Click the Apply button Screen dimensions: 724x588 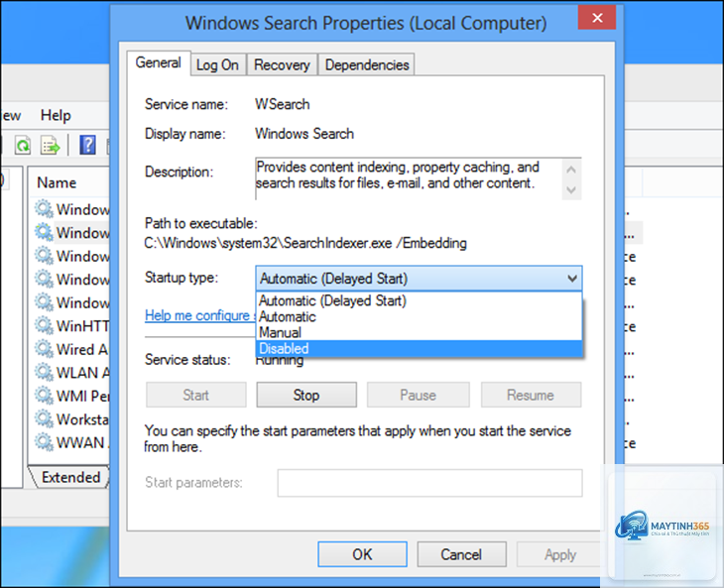point(560,554)
